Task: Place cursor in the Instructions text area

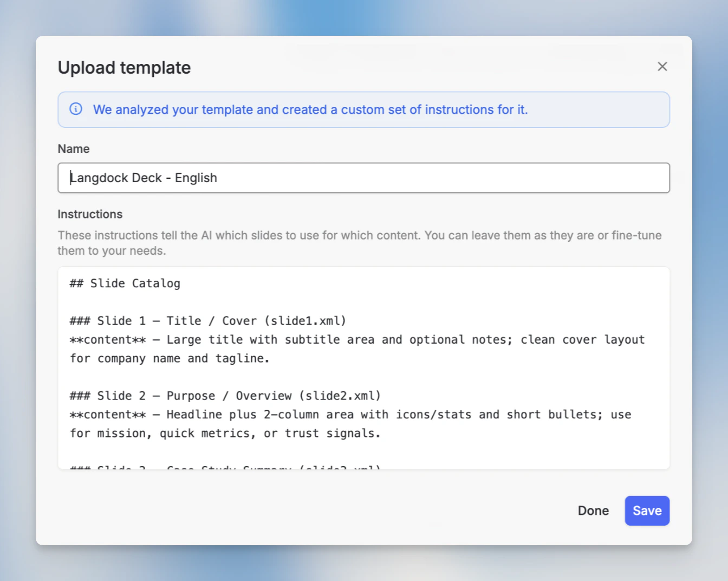Action: click(363, 369)
